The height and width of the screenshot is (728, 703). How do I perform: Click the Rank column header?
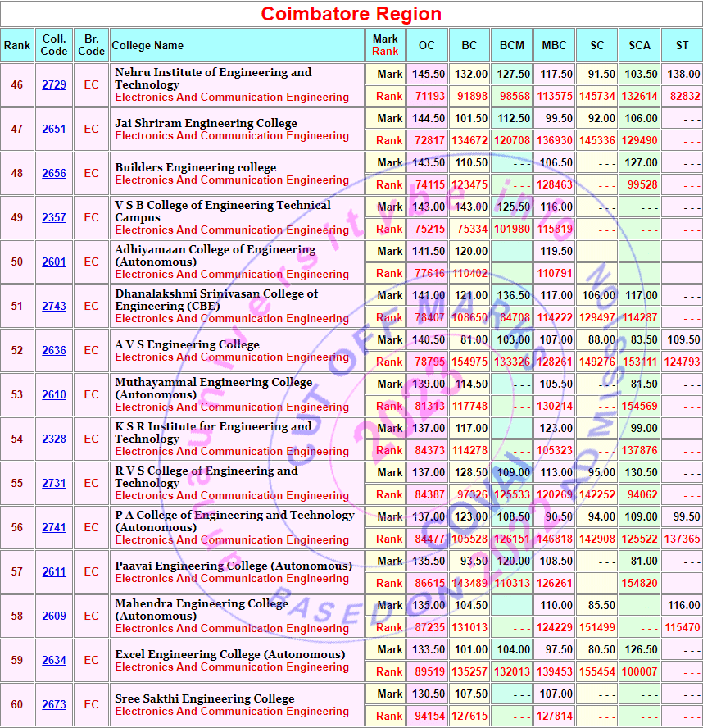coord(16,45)
